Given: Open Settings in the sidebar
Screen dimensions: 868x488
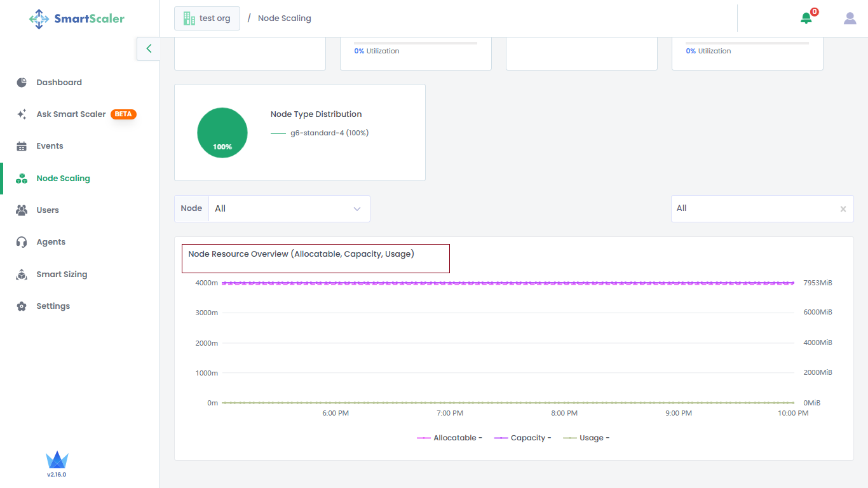Looking at the screenshot, I should (x=53, y=306).
